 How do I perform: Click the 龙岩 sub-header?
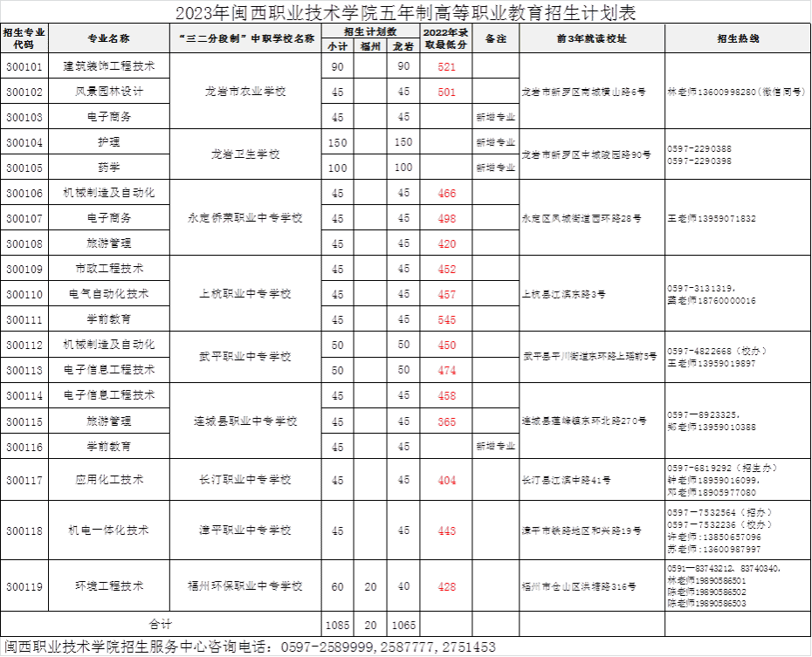(x=403, y=45)
